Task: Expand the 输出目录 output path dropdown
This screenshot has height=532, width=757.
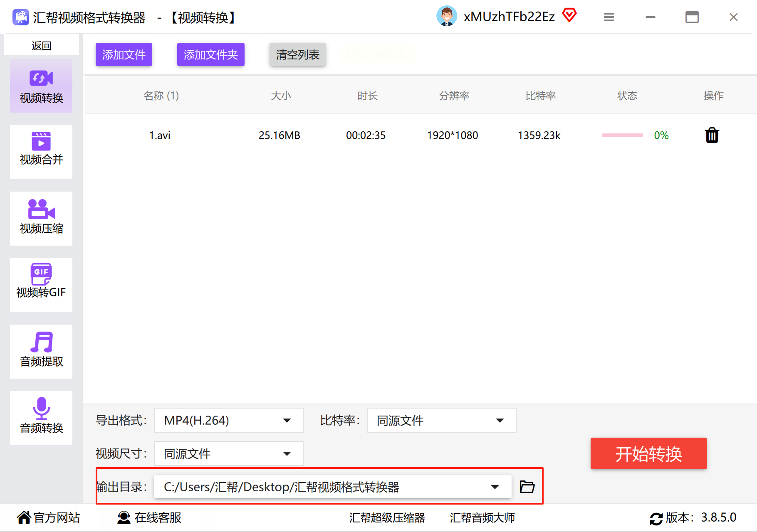Action: (x=495, y=487)
